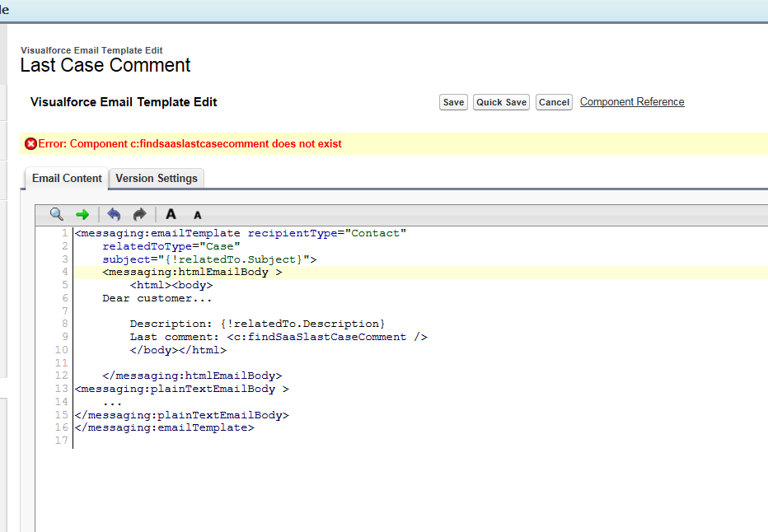768x532 pixels.
Task: Click the green go-to-line arrow icon
Action: click(82, 214)
